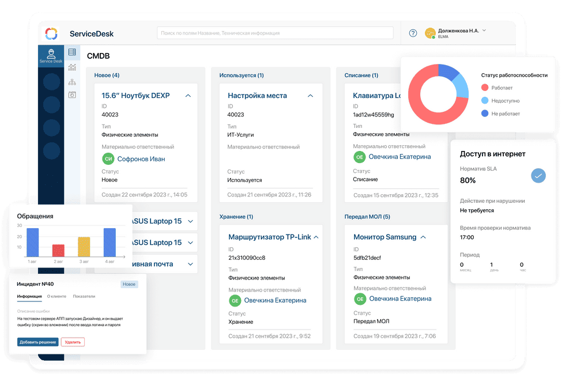588x378 pixels.
Task: Click the Добавить решение button
Action: (x=37, y=342)
